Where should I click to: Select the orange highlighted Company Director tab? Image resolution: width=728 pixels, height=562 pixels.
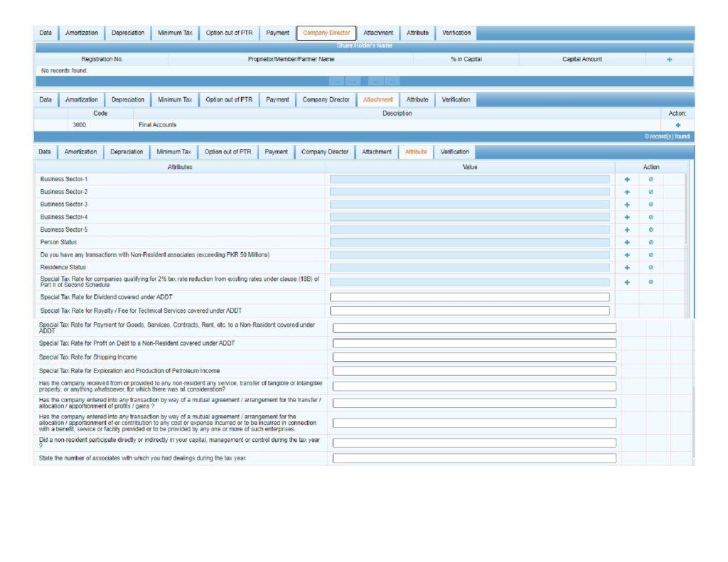tap(326, 33)
